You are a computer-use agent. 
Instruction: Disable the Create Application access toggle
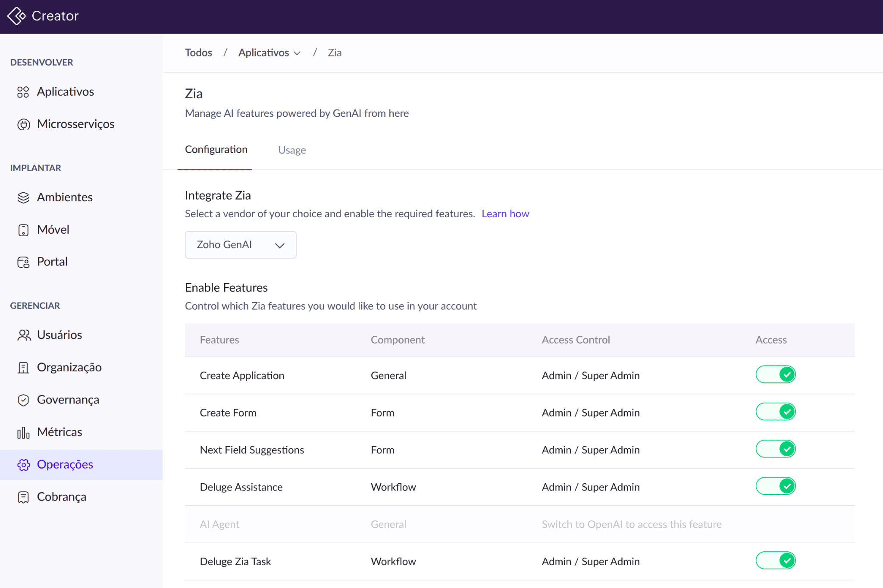(775, 374)
